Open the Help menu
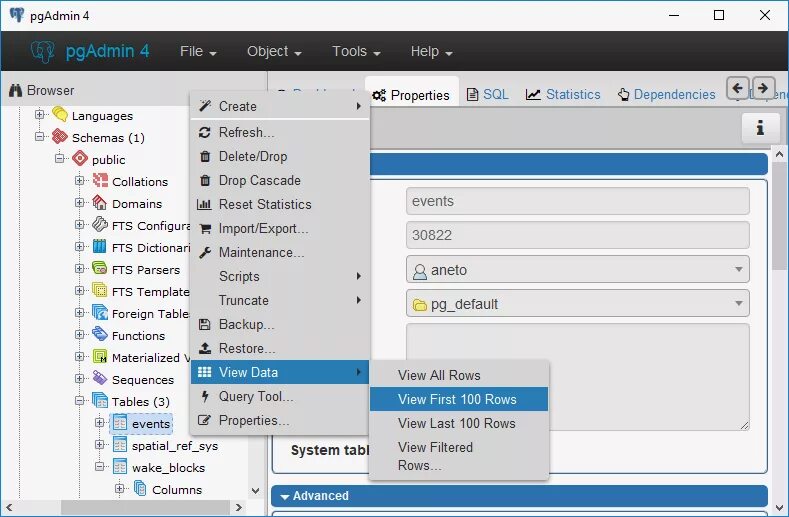 (431, 51)
